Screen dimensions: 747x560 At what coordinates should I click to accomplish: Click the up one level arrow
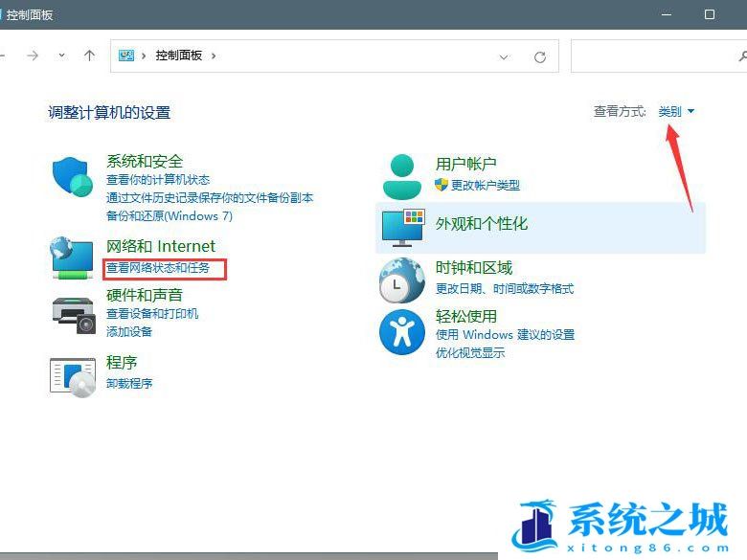click(x=89, y=56)
